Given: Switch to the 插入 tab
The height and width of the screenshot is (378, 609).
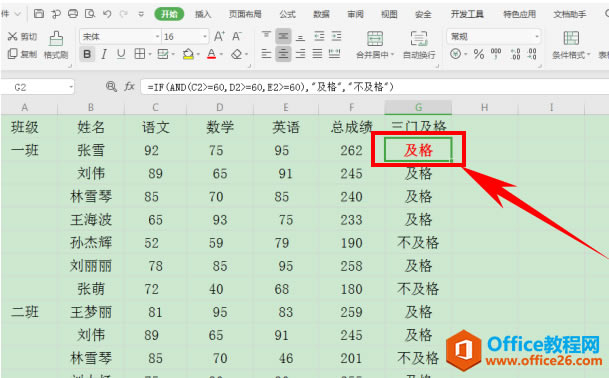Looking at the screenshot, I should coord(203,14).
